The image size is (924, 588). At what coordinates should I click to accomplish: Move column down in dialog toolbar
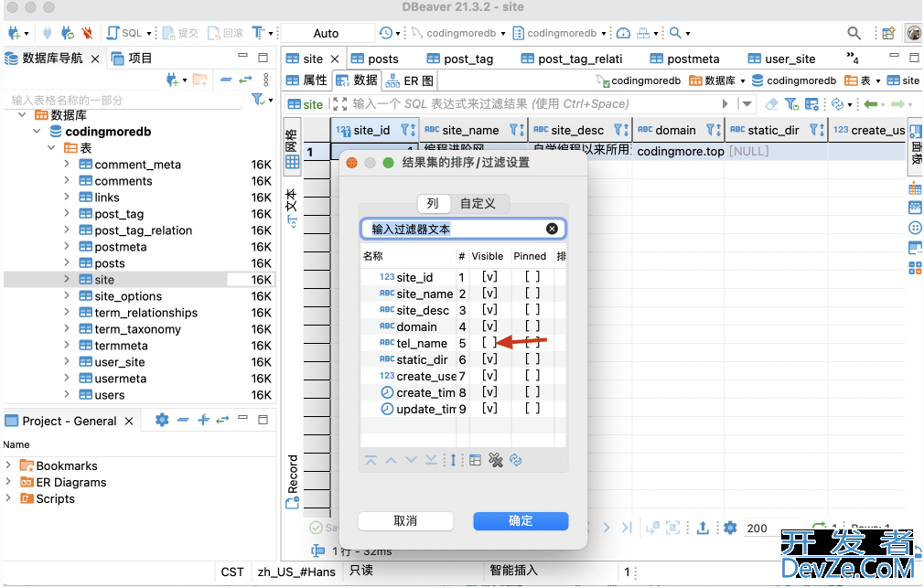pyautogui.click(x=412, y=460)
